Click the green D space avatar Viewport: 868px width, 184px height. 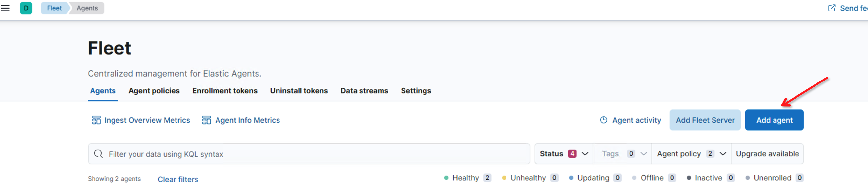26,8
